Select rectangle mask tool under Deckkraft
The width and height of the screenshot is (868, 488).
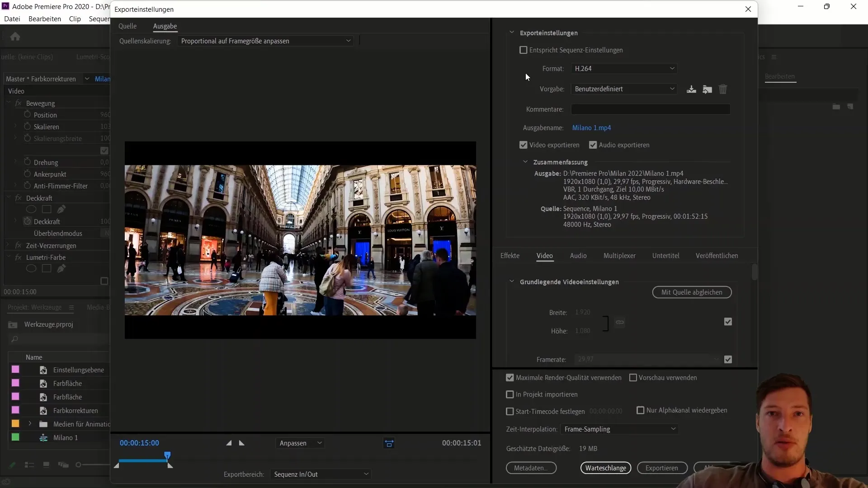pos(47,209)
